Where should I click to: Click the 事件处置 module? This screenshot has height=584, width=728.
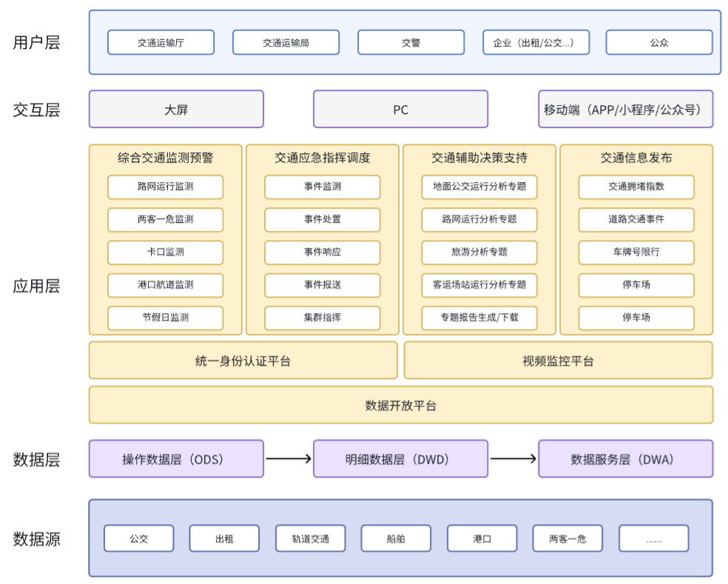pos(322,219)
